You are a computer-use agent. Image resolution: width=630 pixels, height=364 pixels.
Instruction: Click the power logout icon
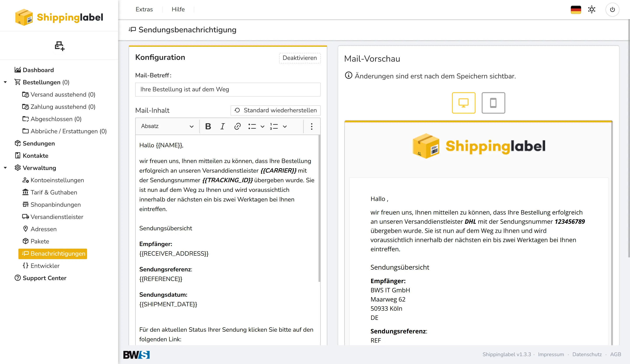point(612,9)
